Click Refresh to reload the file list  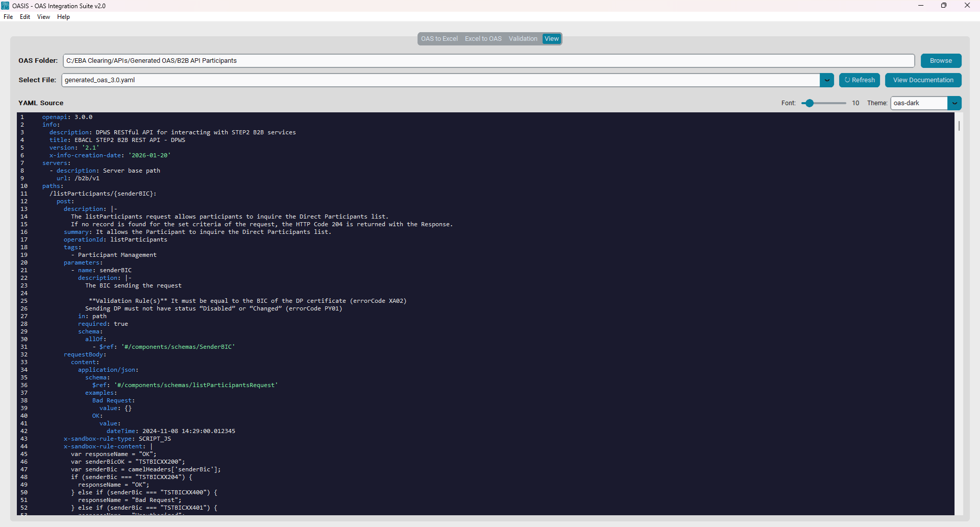860,80
